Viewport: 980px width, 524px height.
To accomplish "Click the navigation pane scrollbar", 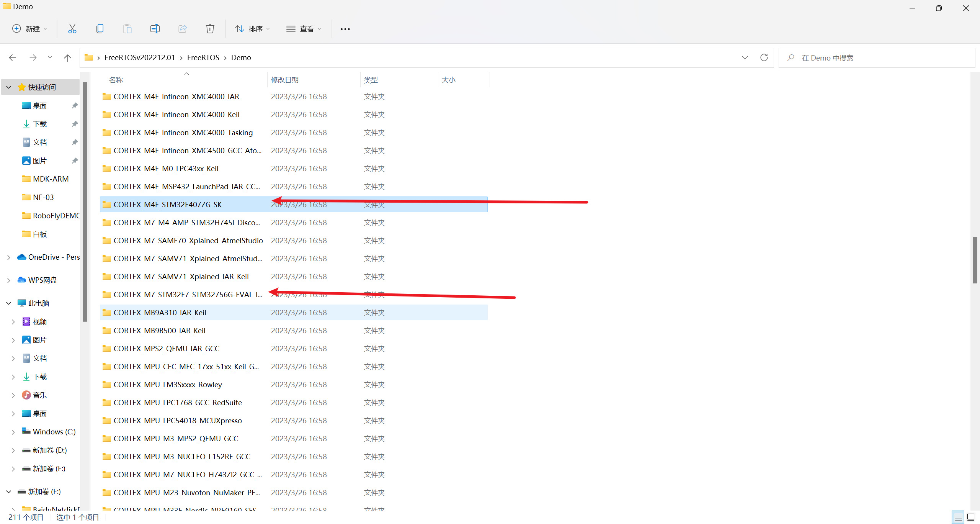I will coord(85,202).
